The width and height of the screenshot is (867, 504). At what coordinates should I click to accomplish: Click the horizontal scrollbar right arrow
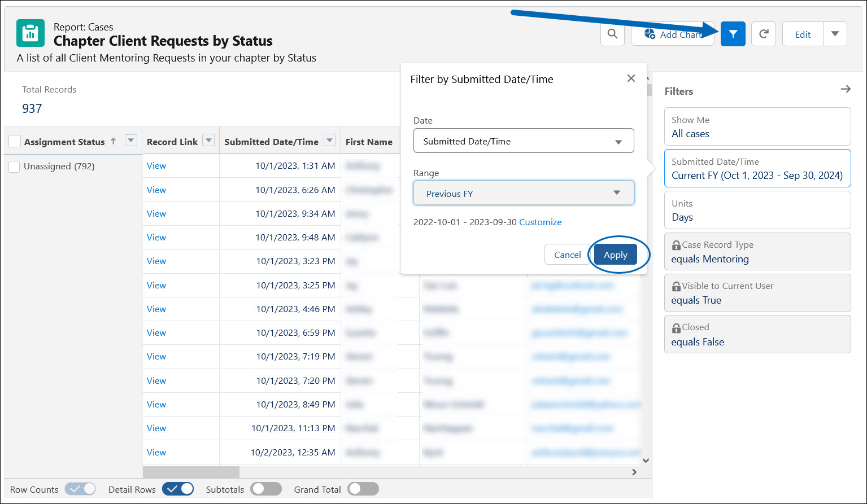pyautogui.click(x=634, y=472)
